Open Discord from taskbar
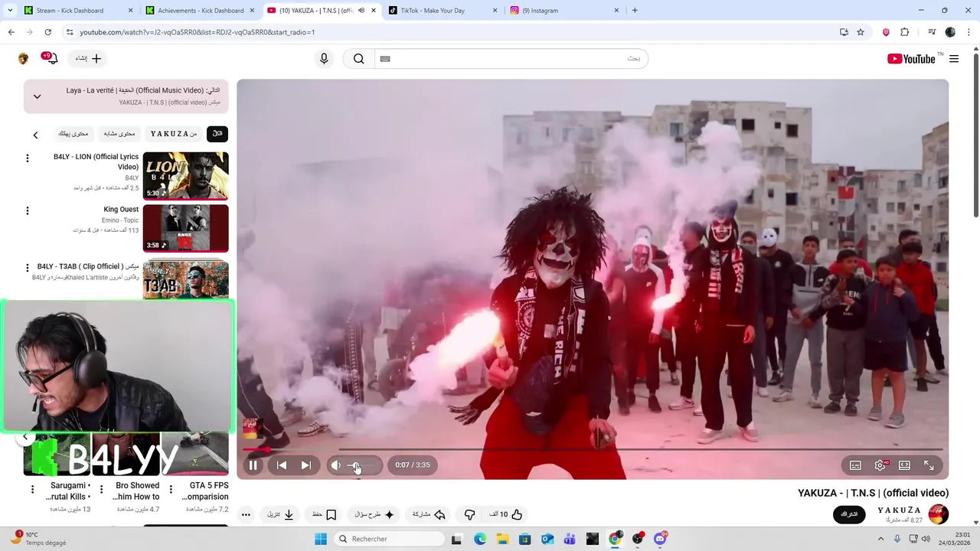Image resolution: width=980 pixels, height=551 pixels. 660,539
